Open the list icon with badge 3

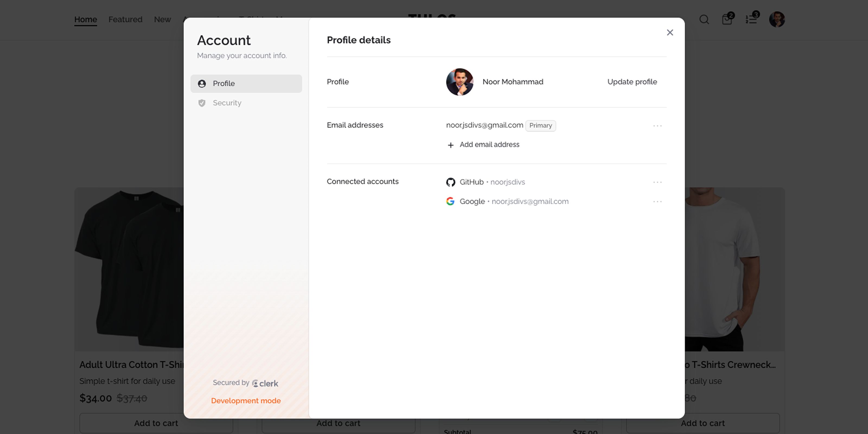point(751,20)
